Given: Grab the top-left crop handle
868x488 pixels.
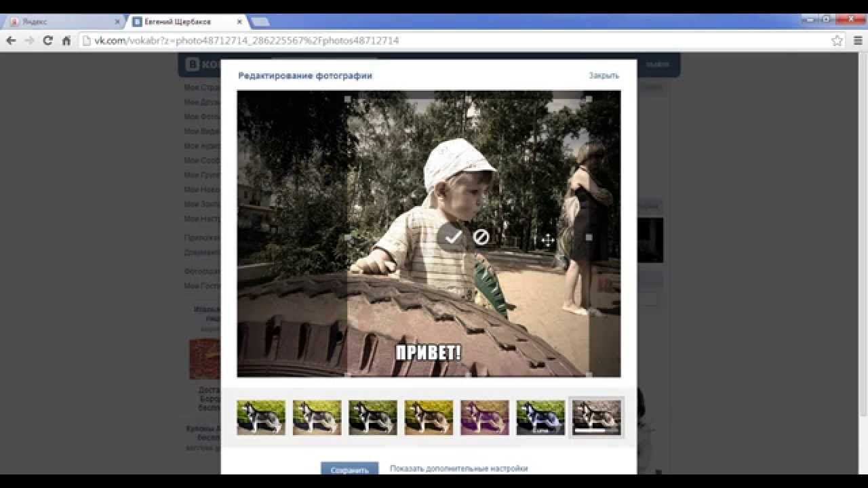Looking at the screenshot, I should (348, 99).
